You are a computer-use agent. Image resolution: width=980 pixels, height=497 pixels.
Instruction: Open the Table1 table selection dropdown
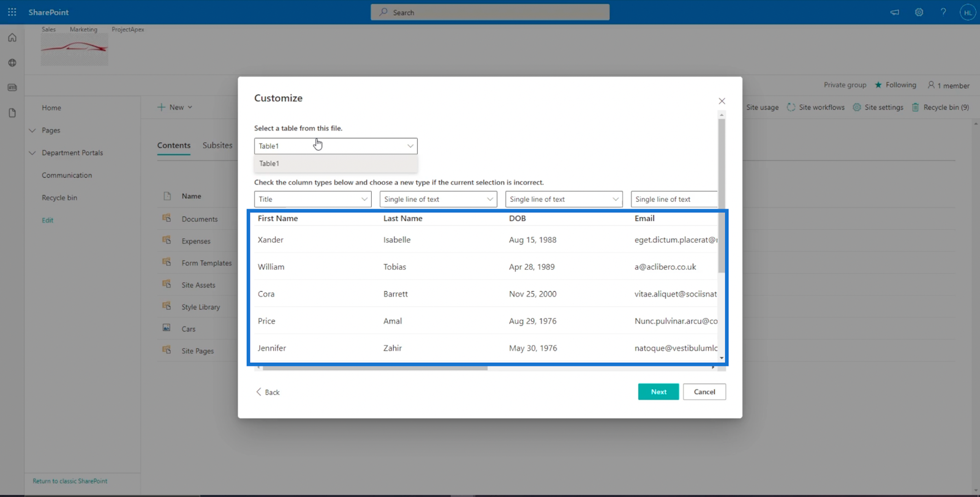tap(336, 146)
